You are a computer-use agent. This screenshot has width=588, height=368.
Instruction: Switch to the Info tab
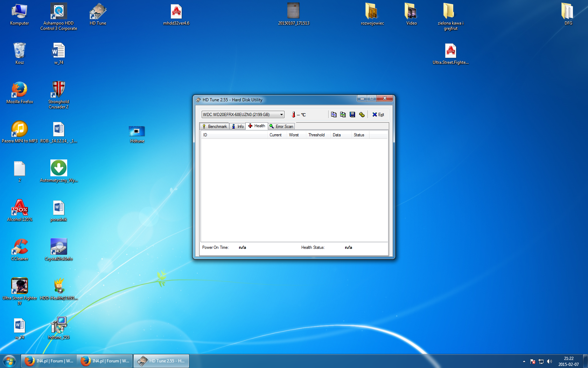pos(238,127)
